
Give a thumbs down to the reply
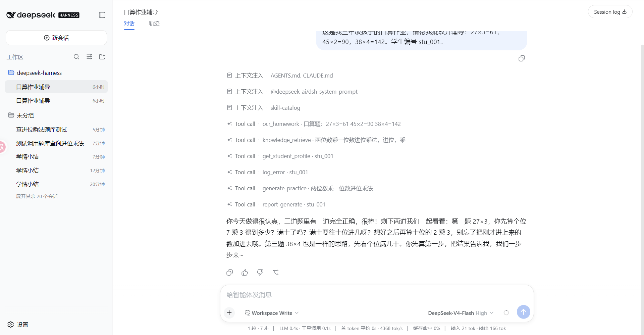click(x=260, y=273)
